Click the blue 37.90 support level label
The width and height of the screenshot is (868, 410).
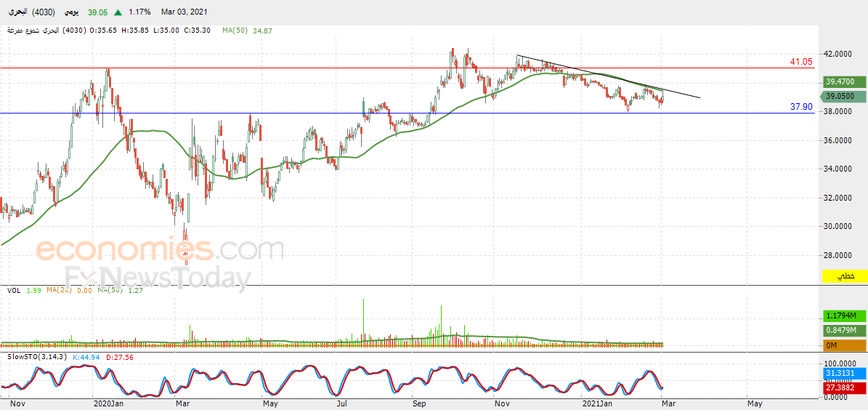coord(801,106)
